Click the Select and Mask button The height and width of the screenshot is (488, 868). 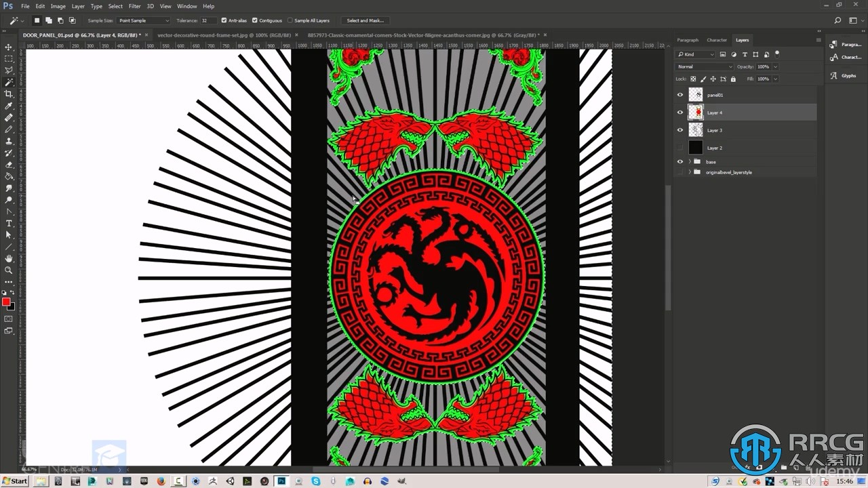pyautogui.click(x=365, y=20)
